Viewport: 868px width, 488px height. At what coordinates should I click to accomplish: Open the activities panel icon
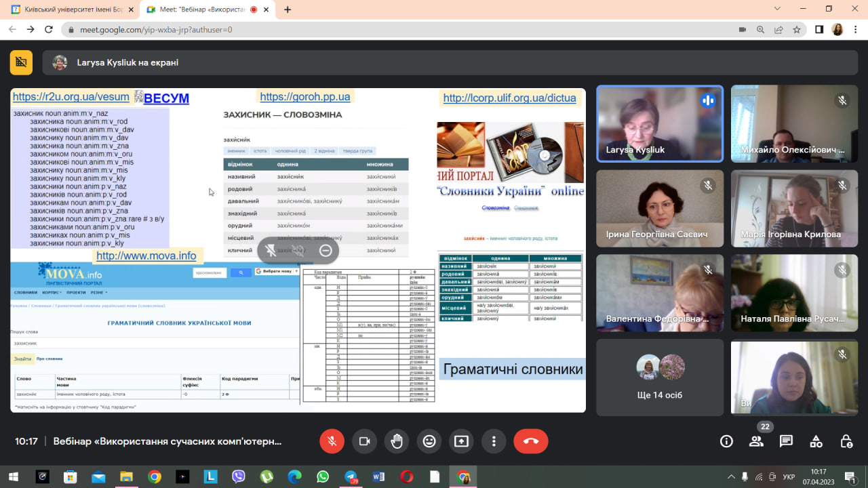[x=816, y=441]
